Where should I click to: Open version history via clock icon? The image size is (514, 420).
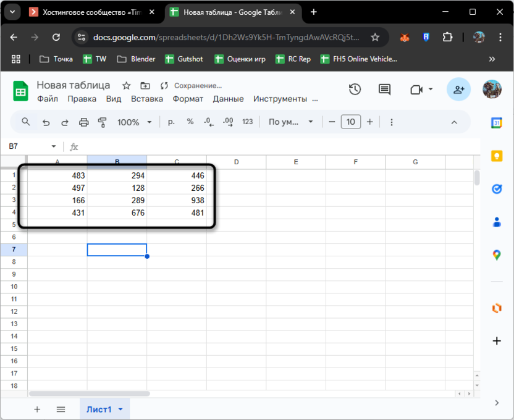pos(355,89)
